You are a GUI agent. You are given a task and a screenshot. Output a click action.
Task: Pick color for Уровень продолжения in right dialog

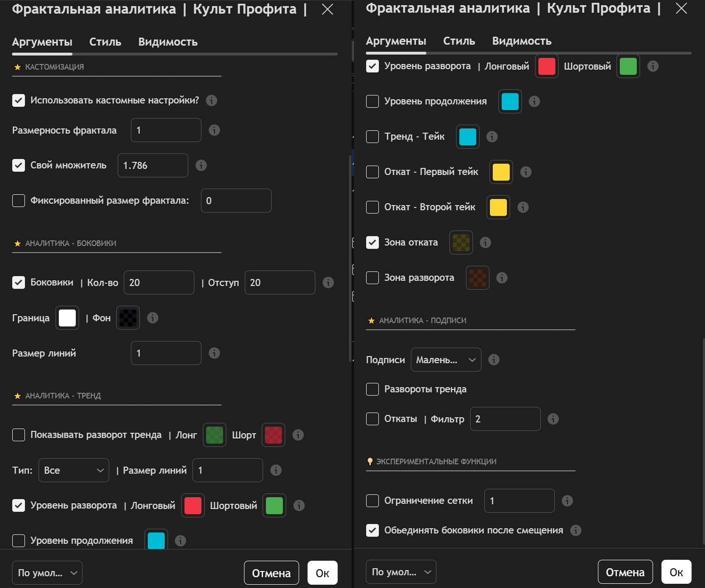(510, 101)
